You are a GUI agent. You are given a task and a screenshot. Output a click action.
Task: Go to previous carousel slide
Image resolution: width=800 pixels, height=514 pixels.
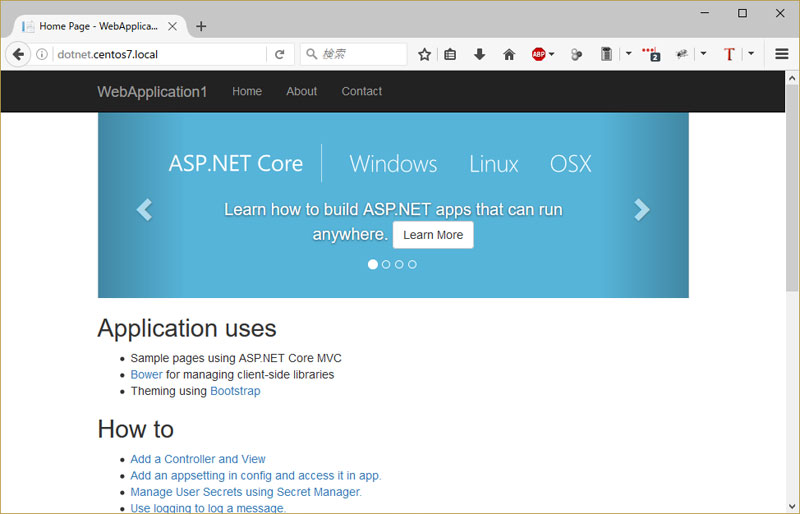coord(144,209)
